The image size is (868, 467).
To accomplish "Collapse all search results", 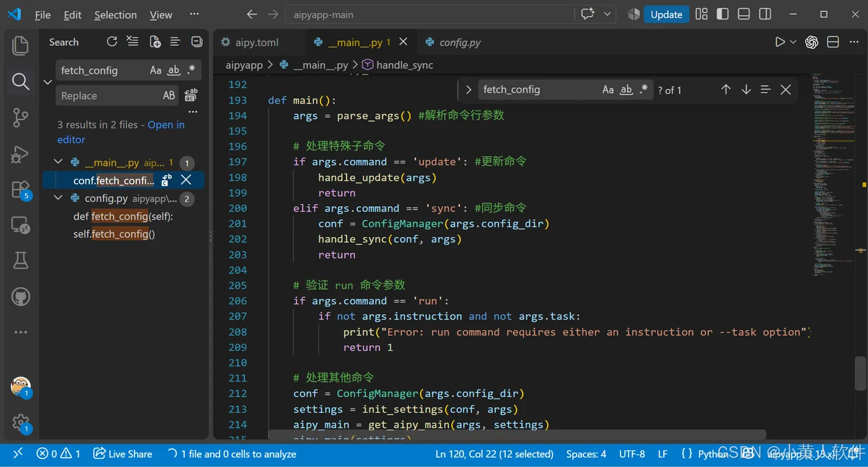I will pyautogui.click(x=197, y=41).
